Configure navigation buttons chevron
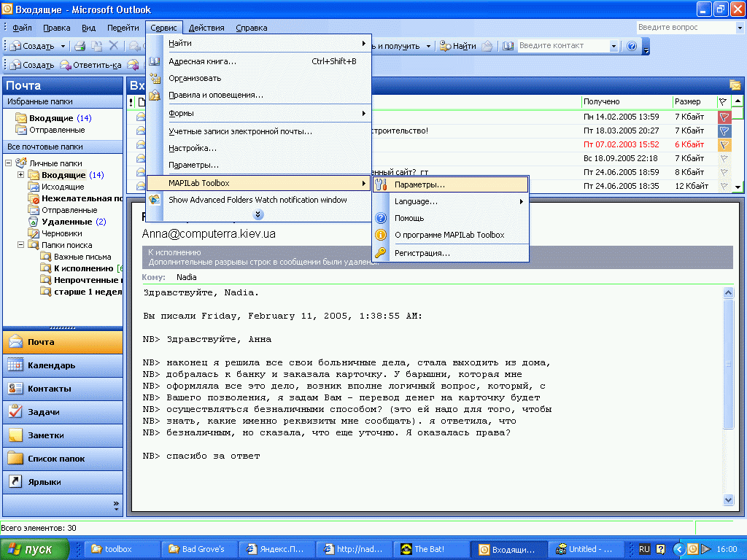The width and height of the screenshot is (747, 560). coord(116,505)
